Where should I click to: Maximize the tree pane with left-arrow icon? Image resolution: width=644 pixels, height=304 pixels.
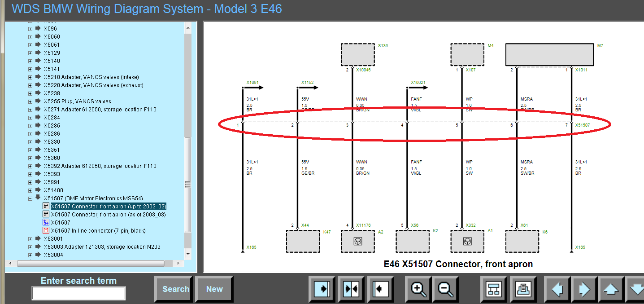point(379,289)
